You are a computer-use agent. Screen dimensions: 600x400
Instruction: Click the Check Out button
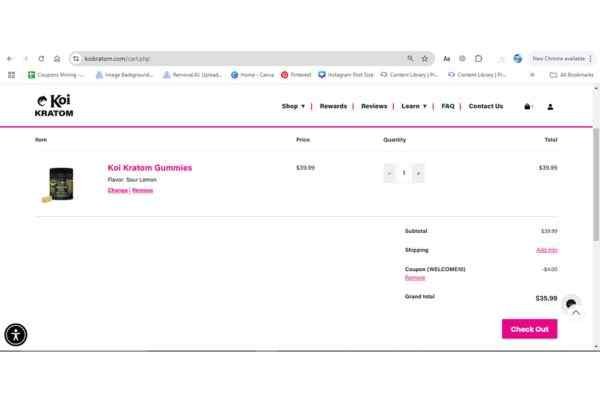pos(530,329)
